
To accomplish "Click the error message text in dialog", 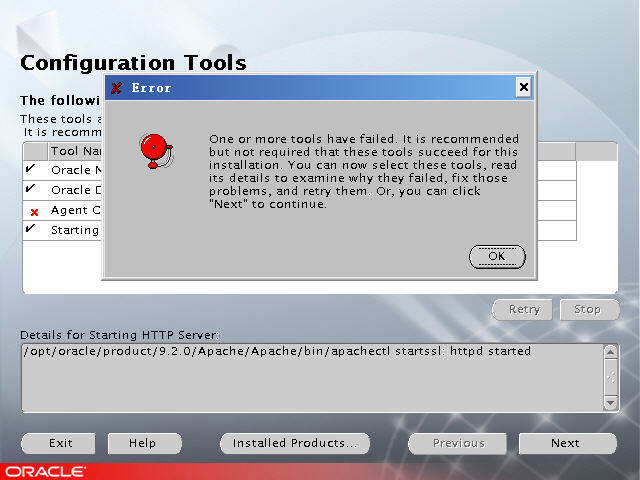I will tap(364, 171).
